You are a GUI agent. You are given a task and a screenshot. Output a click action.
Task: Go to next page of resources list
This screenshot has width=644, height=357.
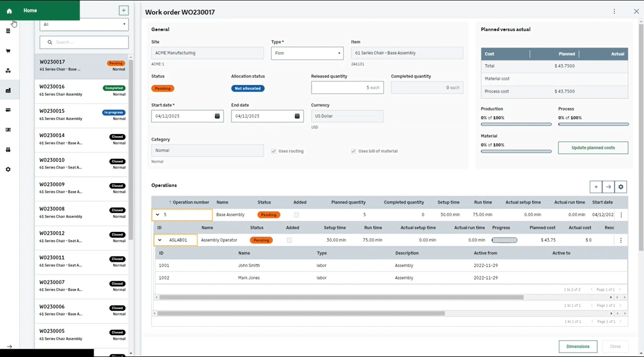point(620,290)
